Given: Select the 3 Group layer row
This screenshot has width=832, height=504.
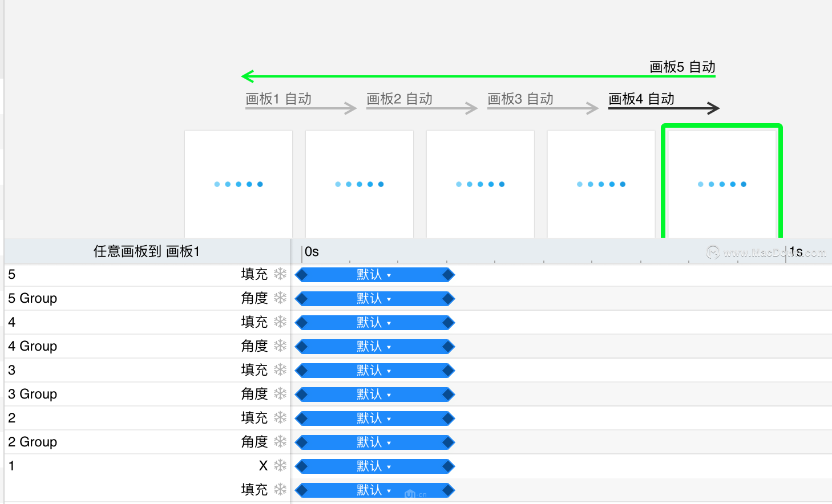Looking at the screenshot, I should [x=147, y=394].
